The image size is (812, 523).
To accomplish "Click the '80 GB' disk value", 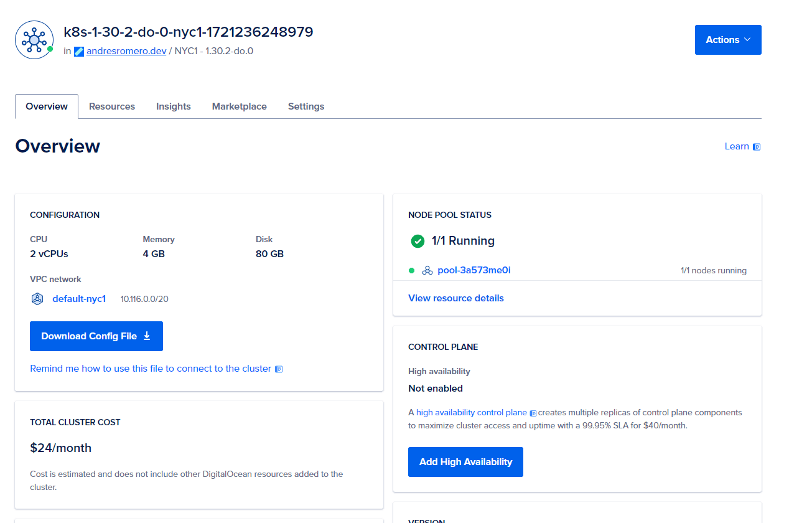I will [269, 254].
